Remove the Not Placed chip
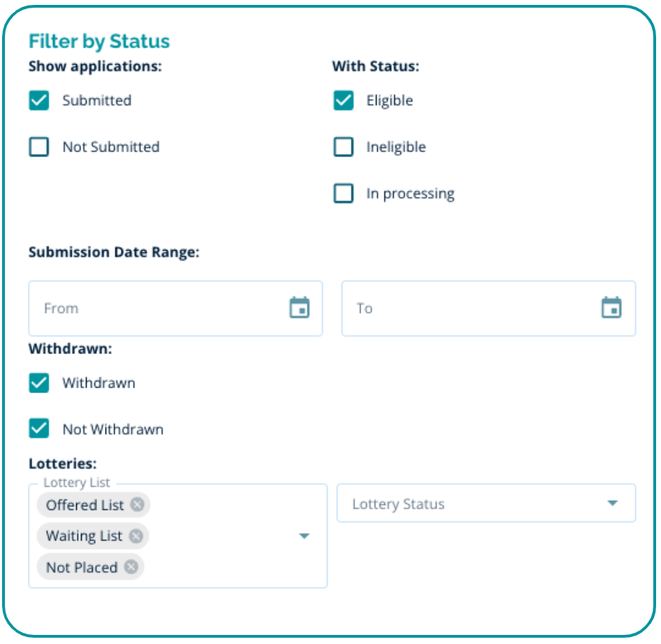This screenshot has height=644, width=661. tap(131, 567)
